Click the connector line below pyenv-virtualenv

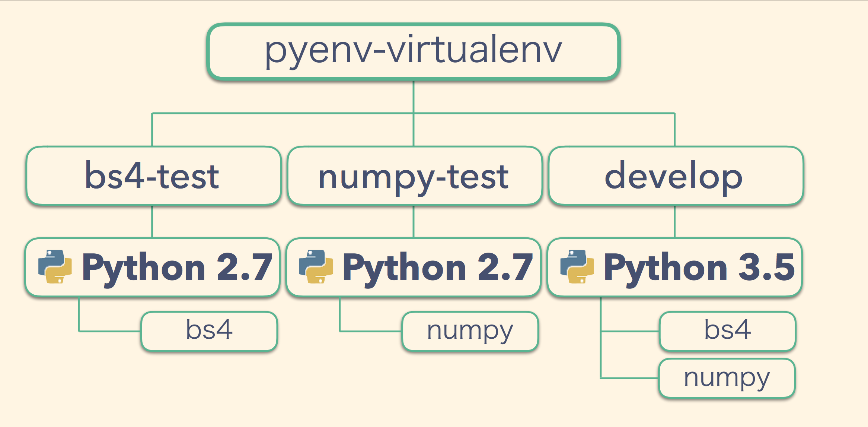click(x=413, y=95)
